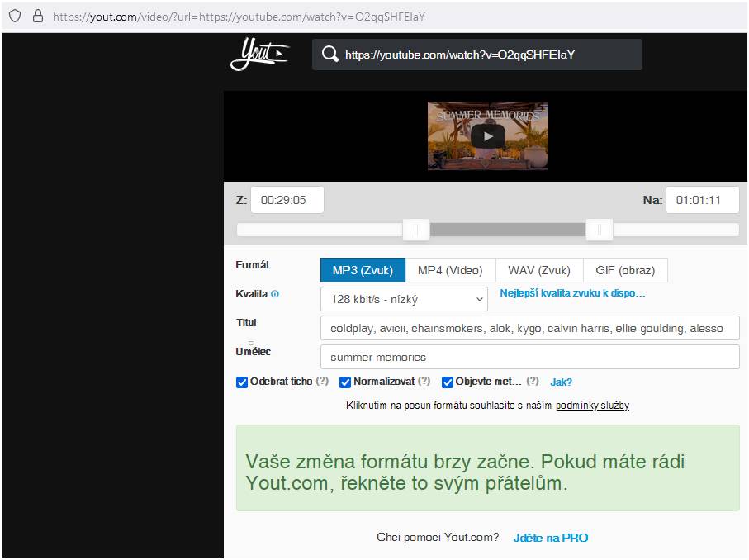This screenshot has width=749, height=560.
Task: Follow the Jděte na PRO link
Action: pyautogui.click(x=551, y=538)
